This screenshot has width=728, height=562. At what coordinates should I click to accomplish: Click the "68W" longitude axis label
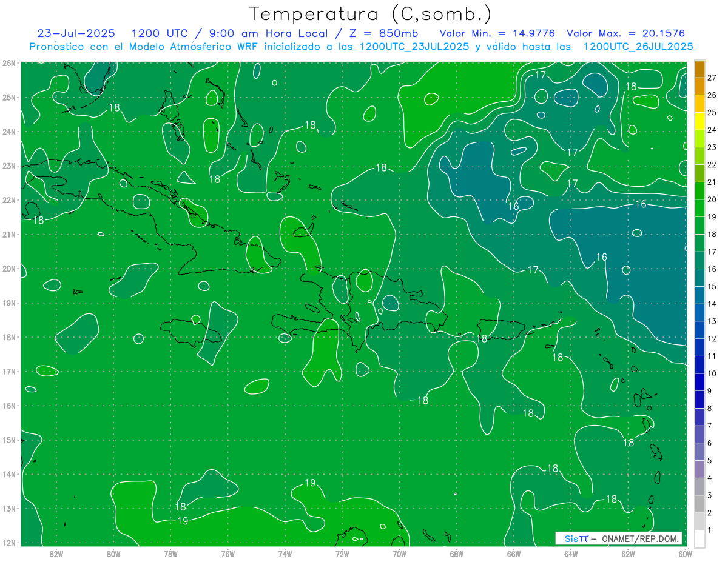(x=457, y=554)
